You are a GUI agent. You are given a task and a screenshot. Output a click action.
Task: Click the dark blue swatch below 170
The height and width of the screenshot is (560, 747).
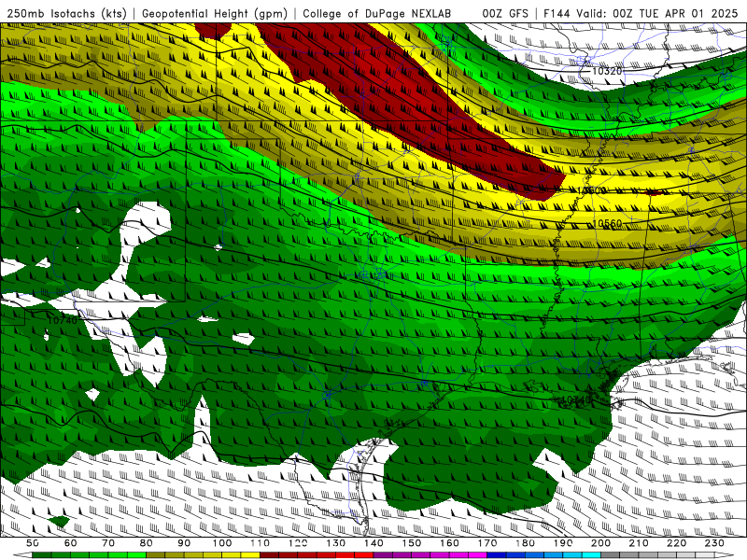coord(497,555)
